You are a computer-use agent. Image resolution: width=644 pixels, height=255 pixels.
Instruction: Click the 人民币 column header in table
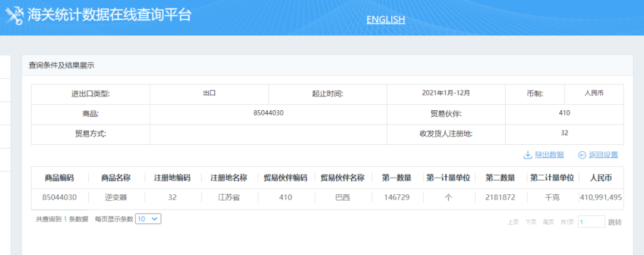600,178
